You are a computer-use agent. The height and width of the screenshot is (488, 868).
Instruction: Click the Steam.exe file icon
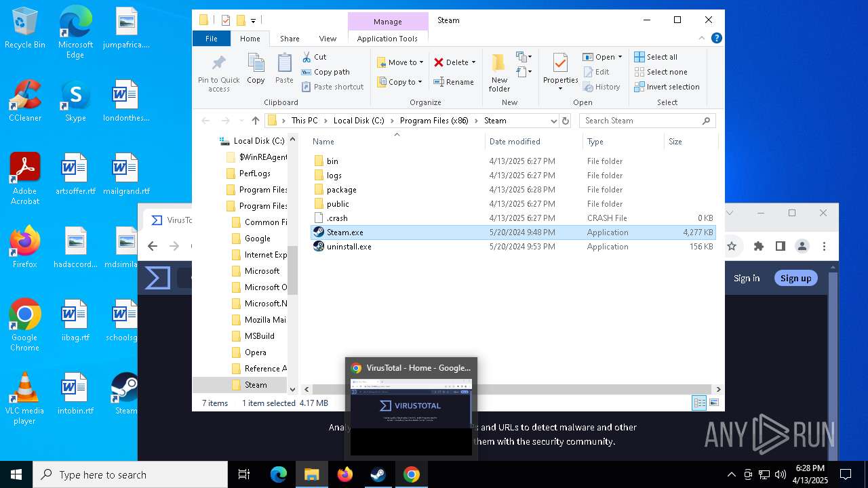pos(319,232)
